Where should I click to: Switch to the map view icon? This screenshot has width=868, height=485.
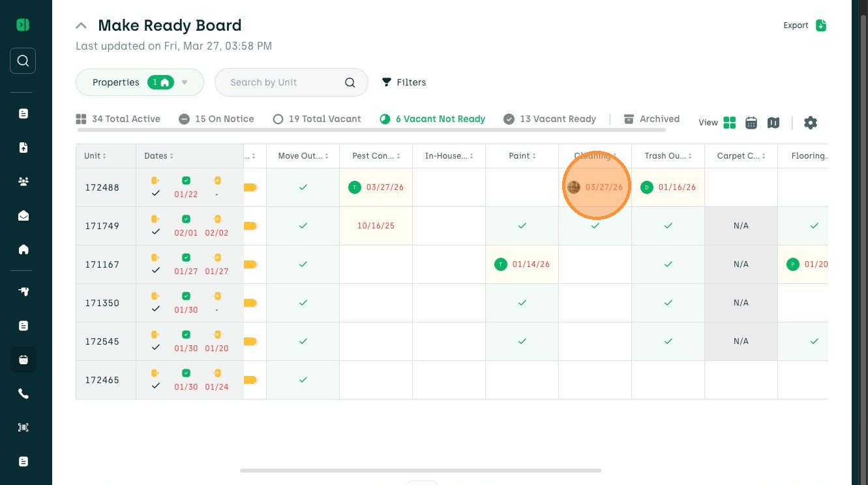coord(773,123)
